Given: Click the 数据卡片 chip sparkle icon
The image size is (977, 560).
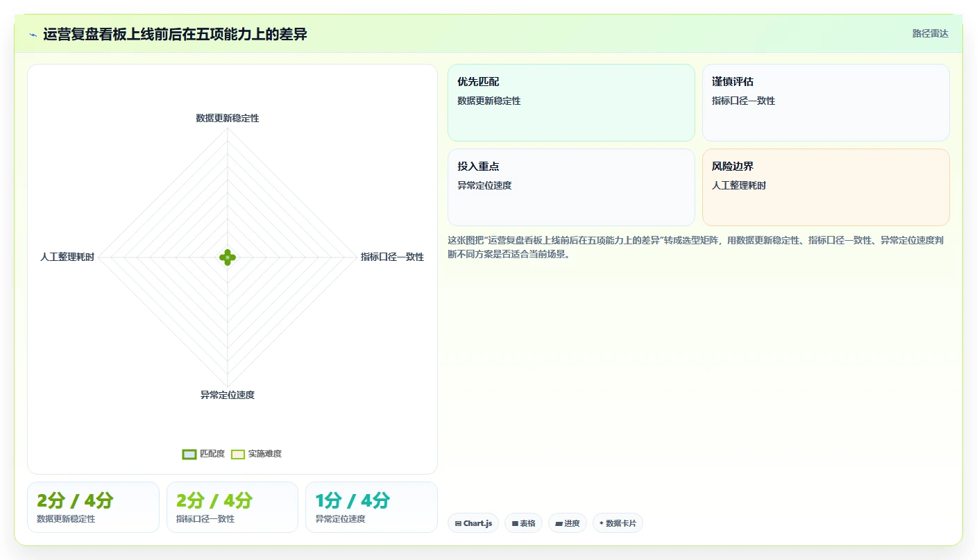Looking at the screenshot, I should pos(602,523).
